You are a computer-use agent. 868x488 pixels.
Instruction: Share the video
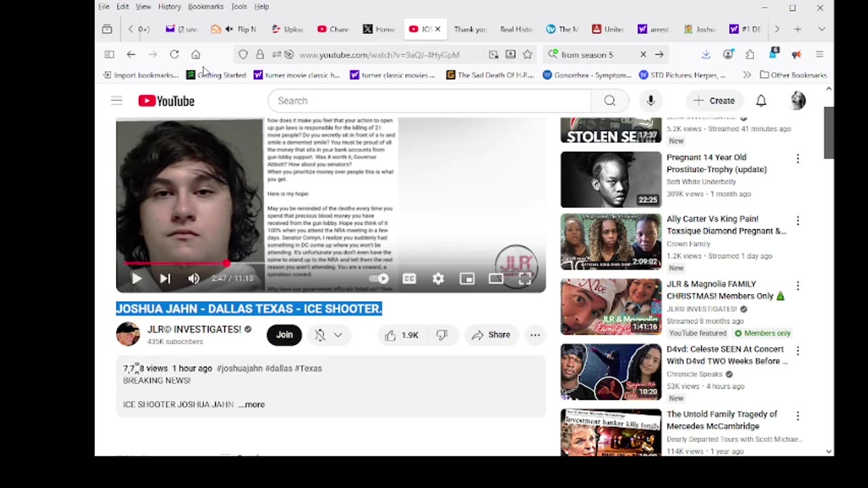coord(491,335)
